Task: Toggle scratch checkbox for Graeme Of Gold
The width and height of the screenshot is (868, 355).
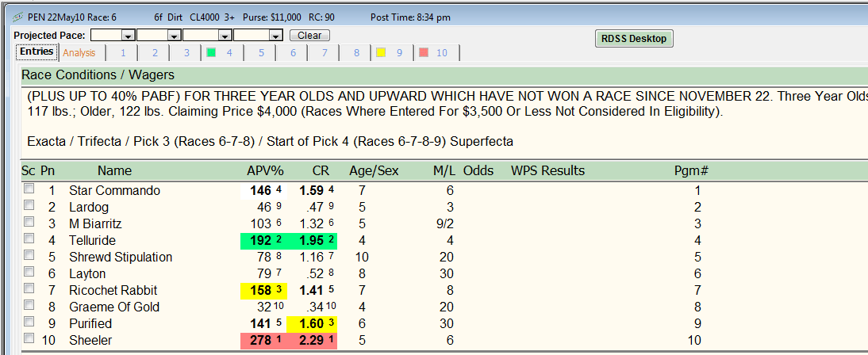Action: coord(29,305)
